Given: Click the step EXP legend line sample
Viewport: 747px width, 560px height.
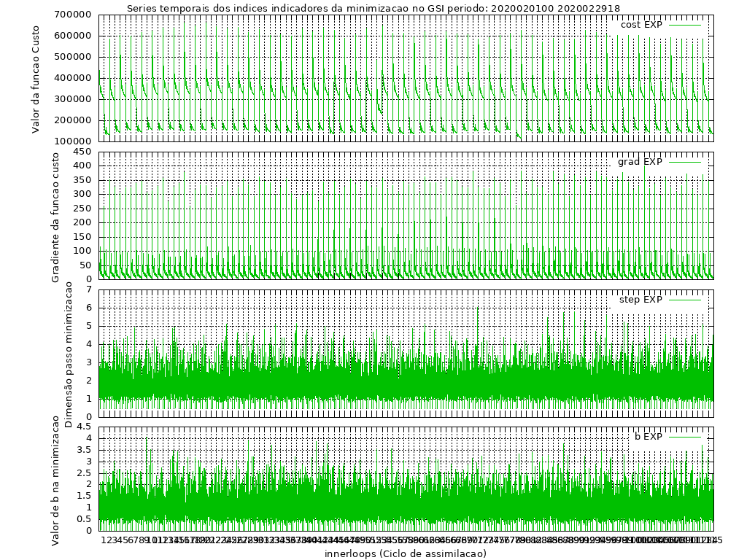Looking at the screenshot, I should (x=684, y=300).
